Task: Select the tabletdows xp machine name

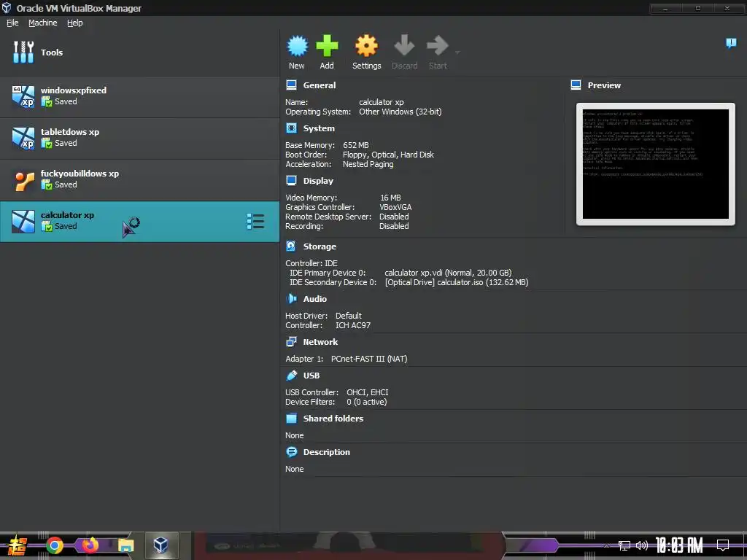Action: tap(70, 132)
